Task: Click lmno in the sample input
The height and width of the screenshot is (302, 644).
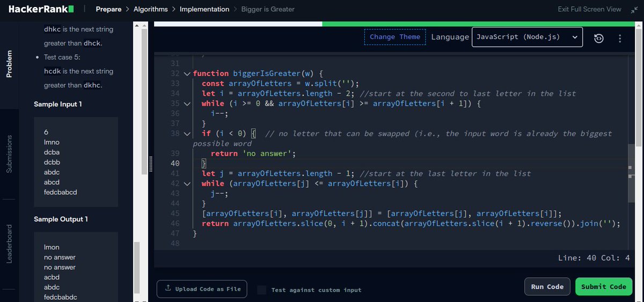Action: [52, 142]
